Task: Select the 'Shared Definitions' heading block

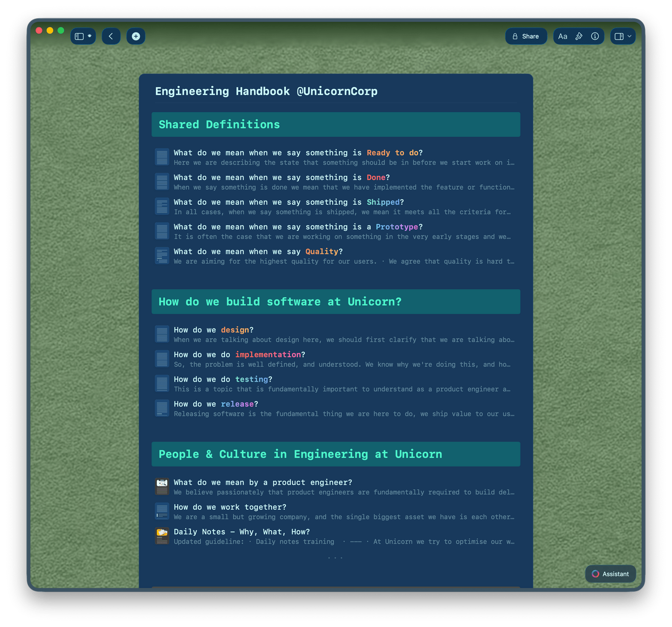Action: click(336, 125)
